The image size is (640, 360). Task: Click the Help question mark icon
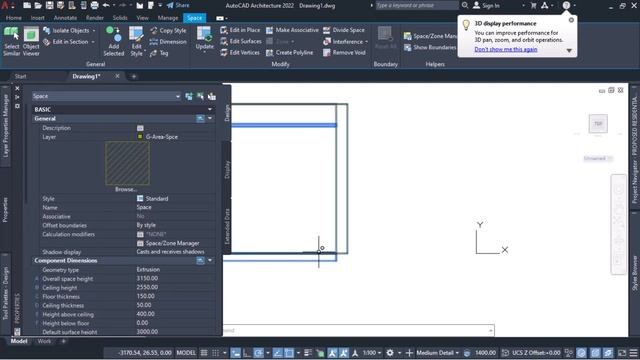[566, 5]
